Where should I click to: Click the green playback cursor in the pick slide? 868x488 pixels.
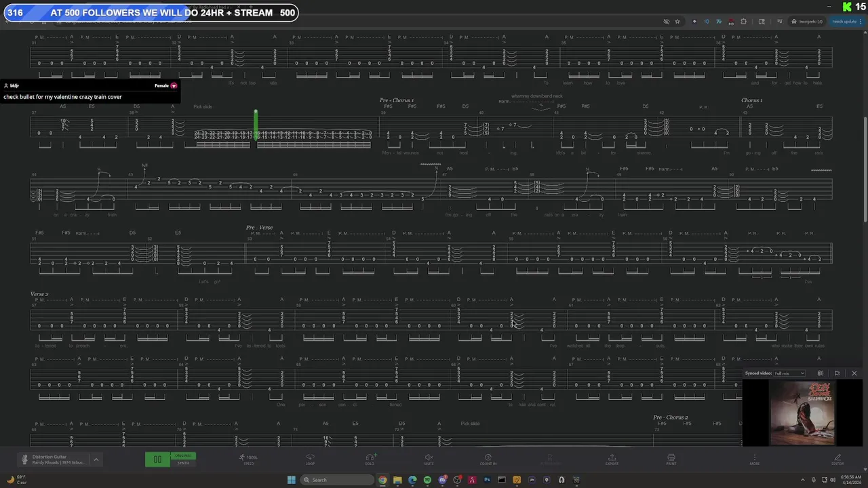[x=256, y=125]
